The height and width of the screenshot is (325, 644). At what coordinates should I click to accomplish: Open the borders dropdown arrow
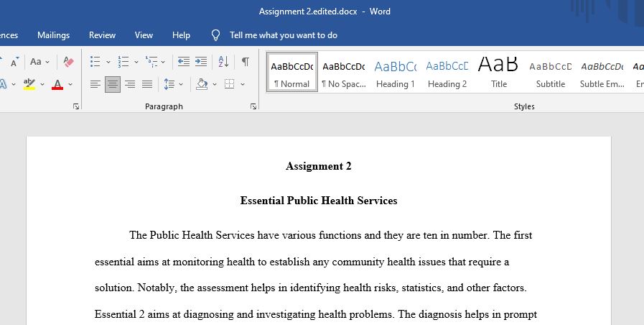[x=243, y=84]
